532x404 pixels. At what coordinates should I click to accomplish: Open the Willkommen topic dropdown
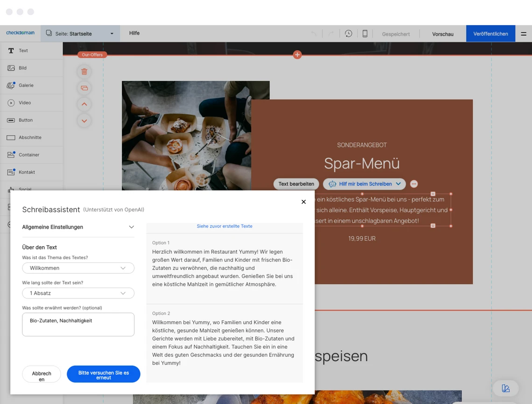(78, 268)
